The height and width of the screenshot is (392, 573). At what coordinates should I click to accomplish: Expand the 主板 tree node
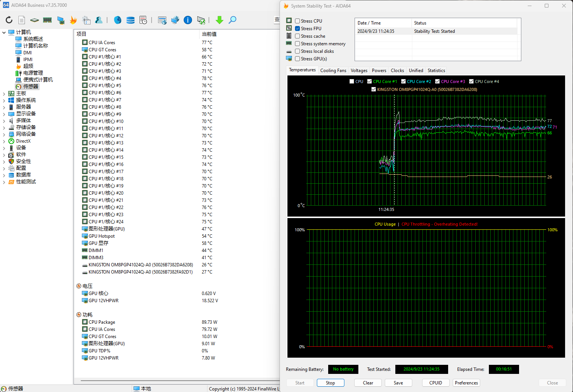(4, 94)
